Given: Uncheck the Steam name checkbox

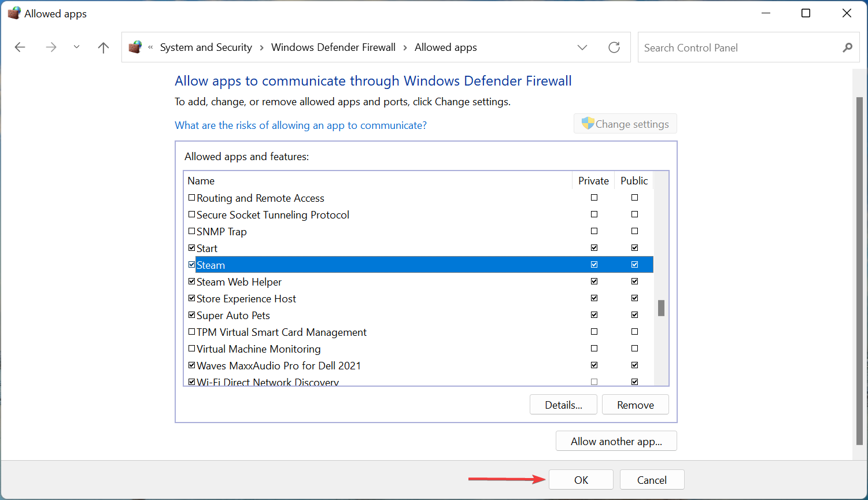Looking at the screenshot, I should pos(192,265).
